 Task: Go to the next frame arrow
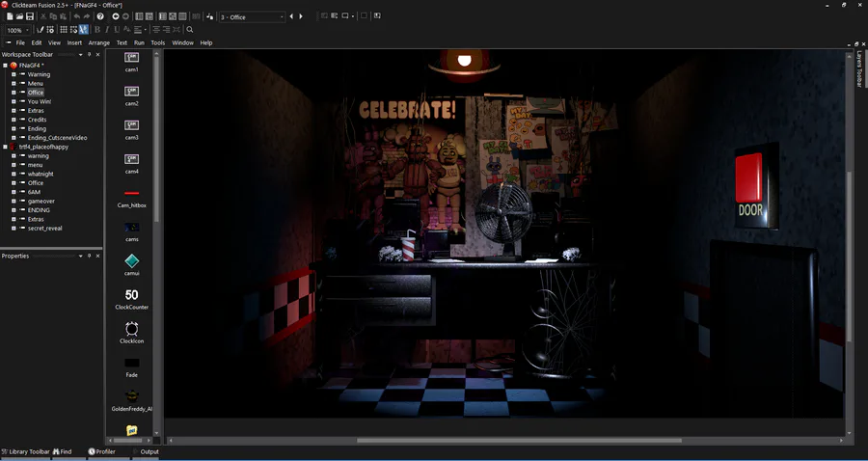[x=301, y=16]
